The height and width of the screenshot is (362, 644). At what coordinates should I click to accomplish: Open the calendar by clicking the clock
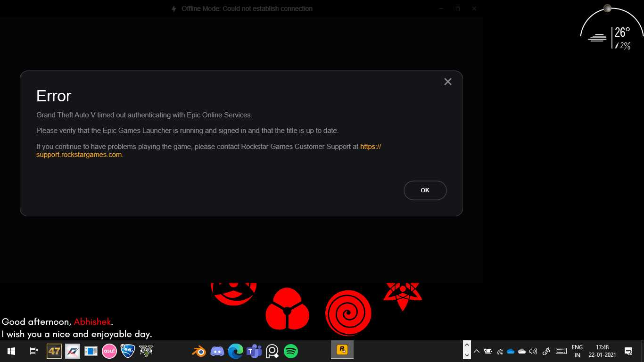pos(602,351)
